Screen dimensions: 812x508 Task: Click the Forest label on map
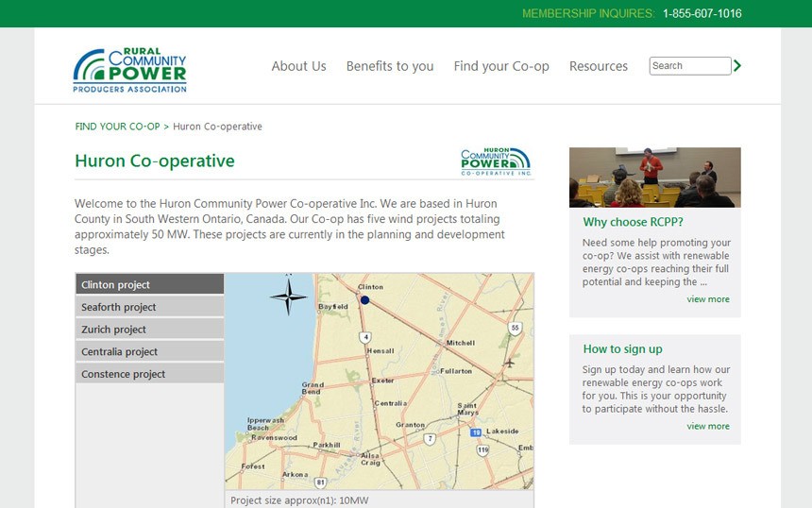253,466
